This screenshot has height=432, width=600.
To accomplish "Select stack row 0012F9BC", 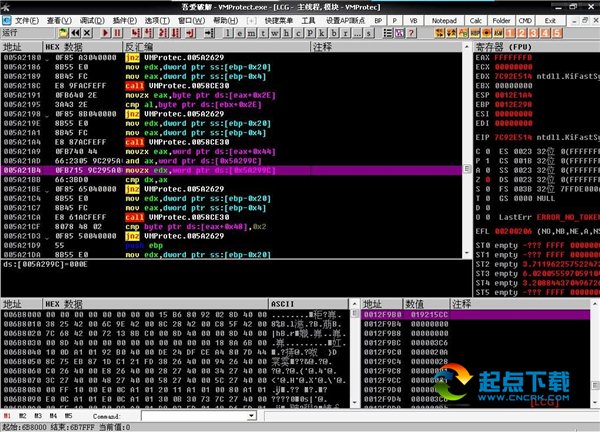I will (475, 343).
